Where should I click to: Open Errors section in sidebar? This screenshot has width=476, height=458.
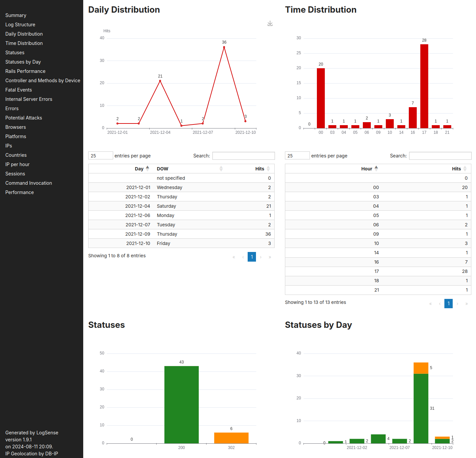click(12, 109)
